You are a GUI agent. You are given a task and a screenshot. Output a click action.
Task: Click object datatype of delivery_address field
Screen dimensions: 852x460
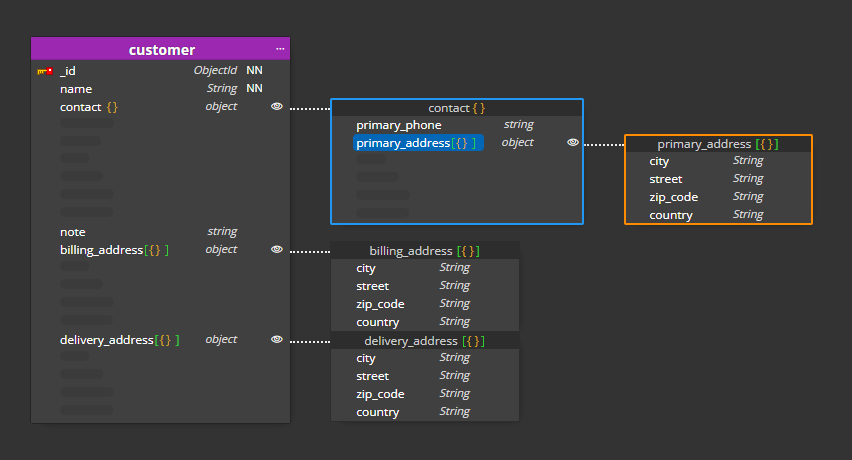tap(221, 339)
